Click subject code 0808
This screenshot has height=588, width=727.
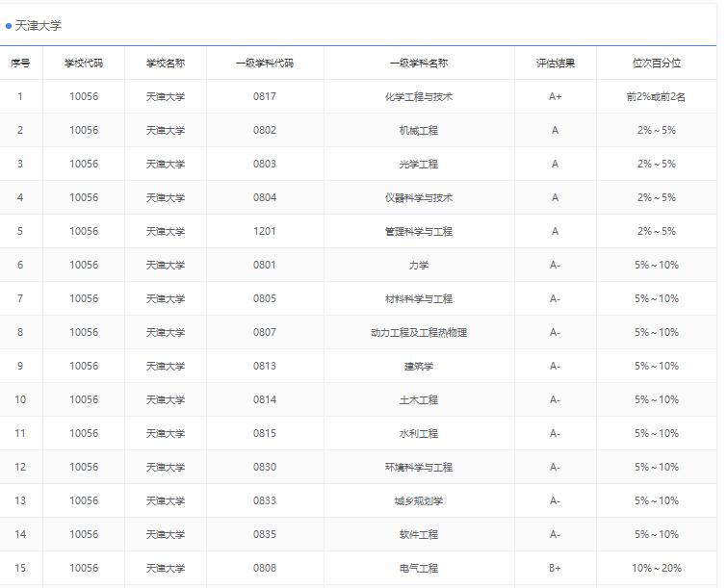coord(265,568)
